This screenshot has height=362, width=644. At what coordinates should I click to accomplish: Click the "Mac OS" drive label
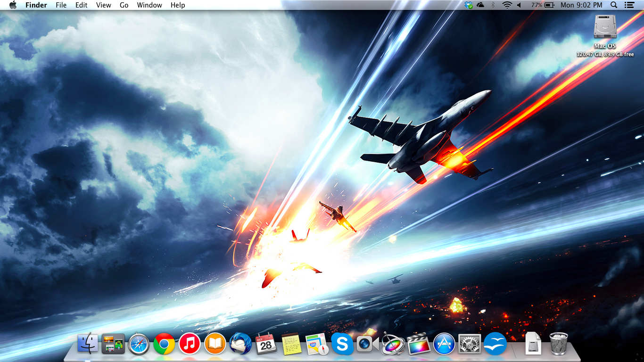pos(605,46)
